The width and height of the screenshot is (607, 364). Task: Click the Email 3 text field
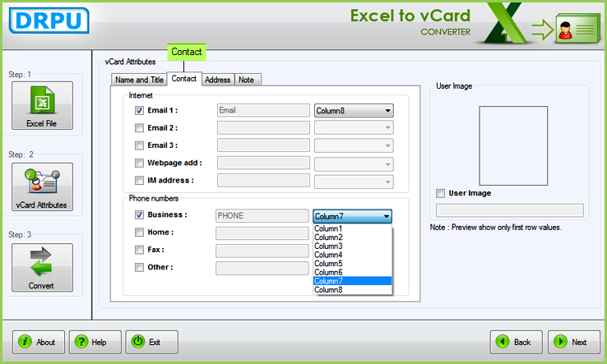point(263,145)
